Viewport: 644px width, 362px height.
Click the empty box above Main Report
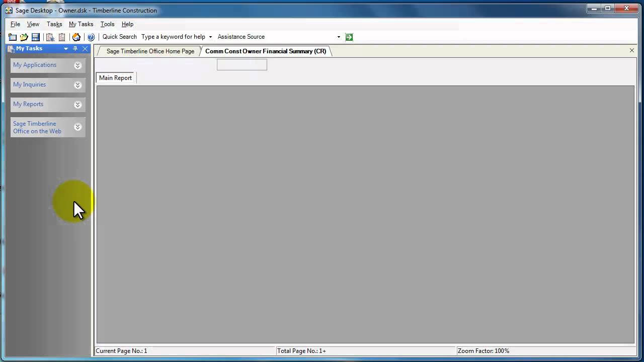pos(242,64)
